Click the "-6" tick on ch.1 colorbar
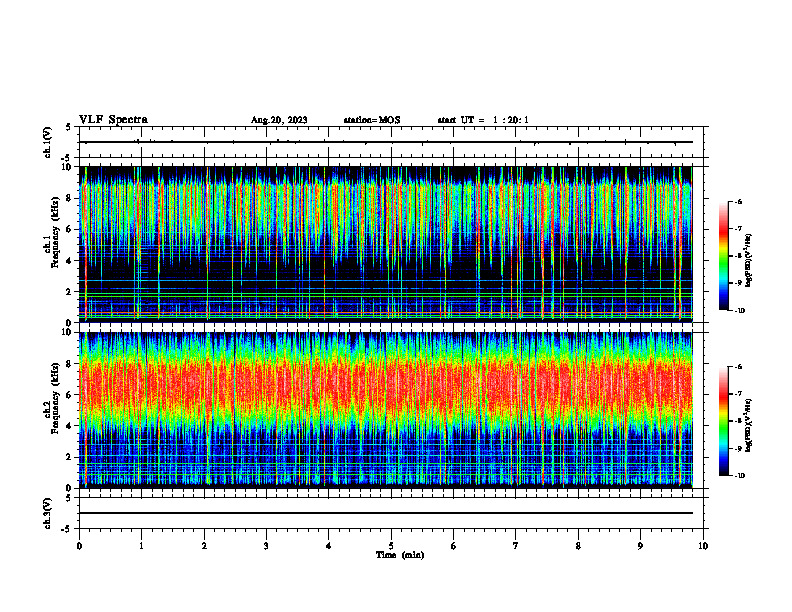Screen dimensions: 792x612 738,201
